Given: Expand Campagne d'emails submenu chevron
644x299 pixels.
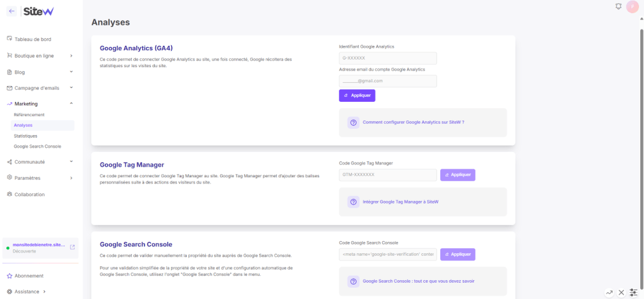Looking at the screenshot, I should 71,87.
